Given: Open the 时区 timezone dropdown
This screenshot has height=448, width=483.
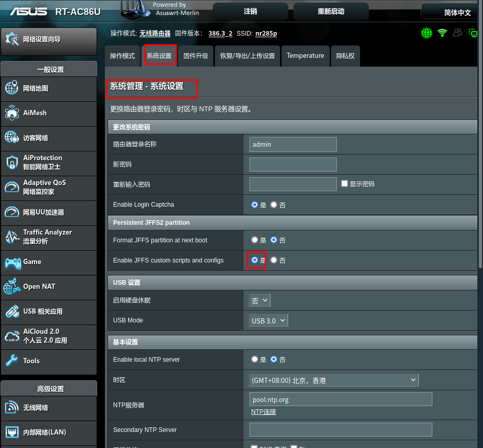Looking at the screenshot, I should [x=334, y=380].
